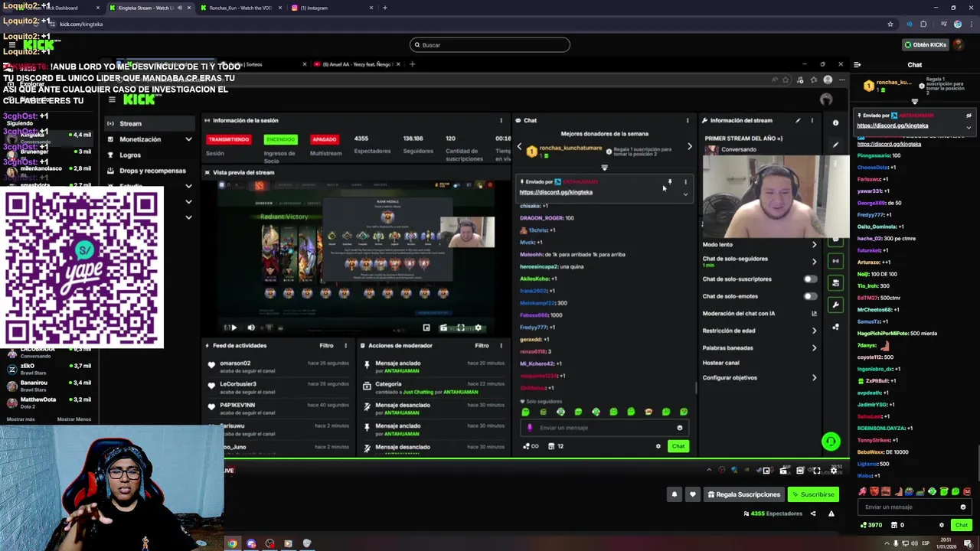Image resolution: width=980 pixels, height=551 pixels.
Task: Unpin the pinned message using the pin icon
Action: [x=669, y=182]
